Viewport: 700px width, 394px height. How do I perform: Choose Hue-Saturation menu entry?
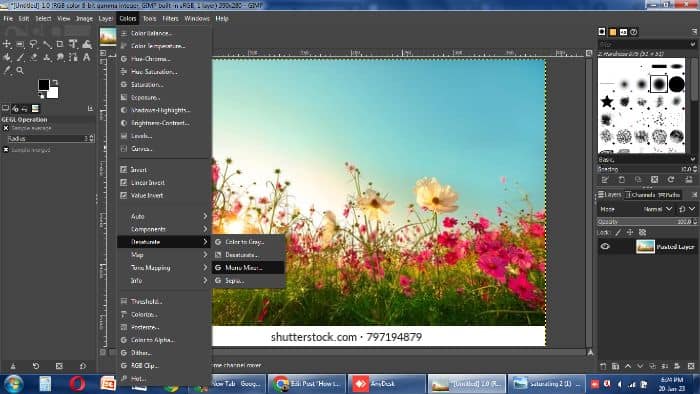pyautogui.click(x=164, y=72)
